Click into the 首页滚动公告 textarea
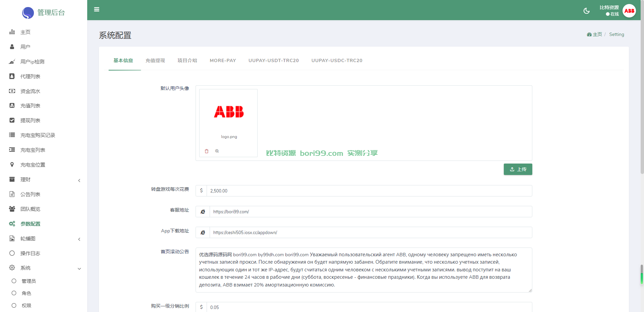The height and width of the screenshot is (312, 644). point(364,270)
